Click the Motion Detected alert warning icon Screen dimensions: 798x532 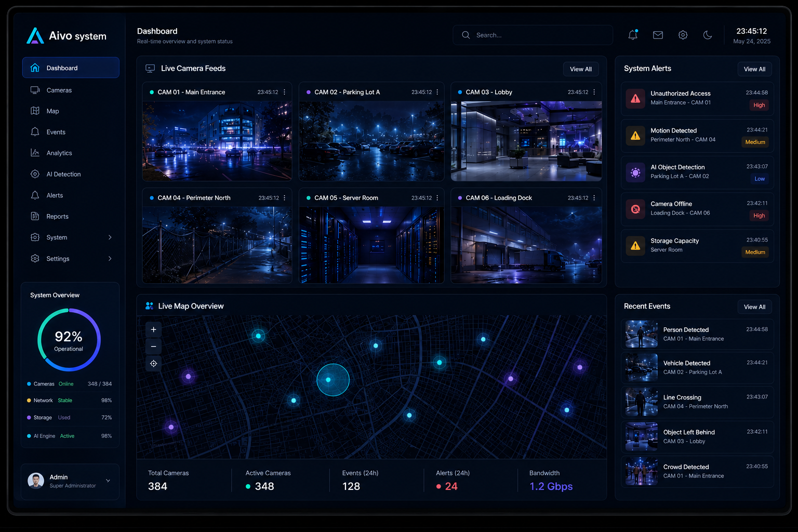coord(635,136)
